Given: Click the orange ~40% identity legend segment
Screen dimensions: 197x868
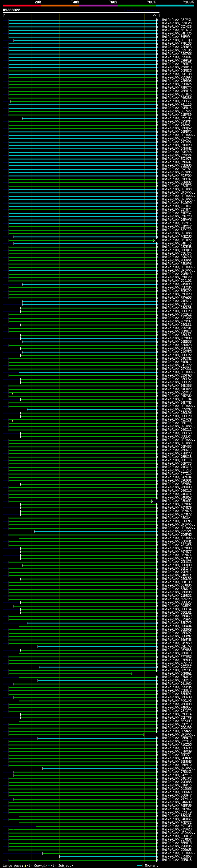Looking at the screenshot, I should (x=60, y=6).
